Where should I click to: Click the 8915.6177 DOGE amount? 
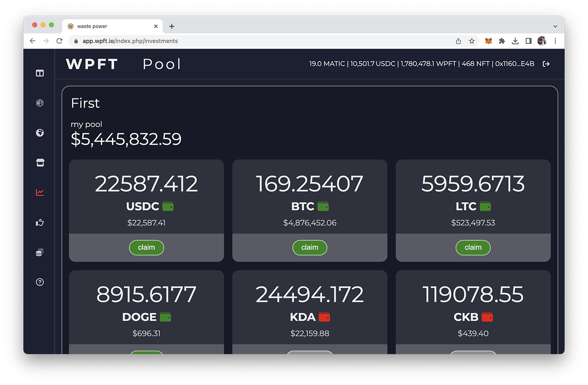click(x=146, y=294)
